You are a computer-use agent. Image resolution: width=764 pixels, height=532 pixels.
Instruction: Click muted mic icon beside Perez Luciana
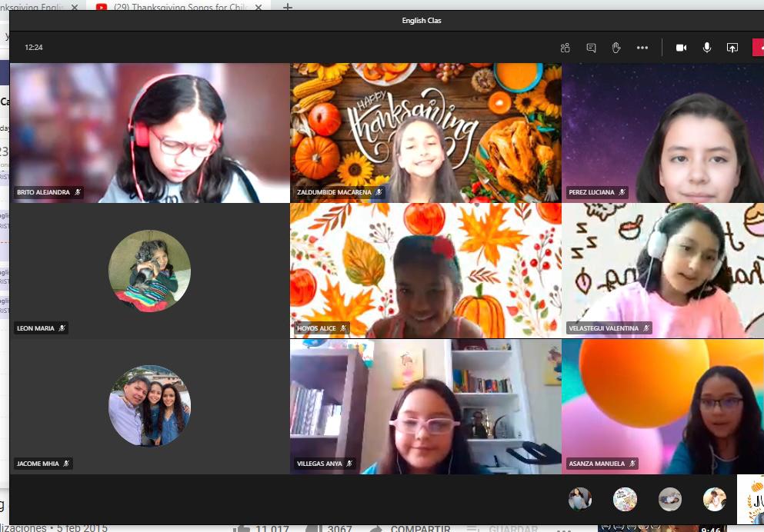(x=622, y=192)
